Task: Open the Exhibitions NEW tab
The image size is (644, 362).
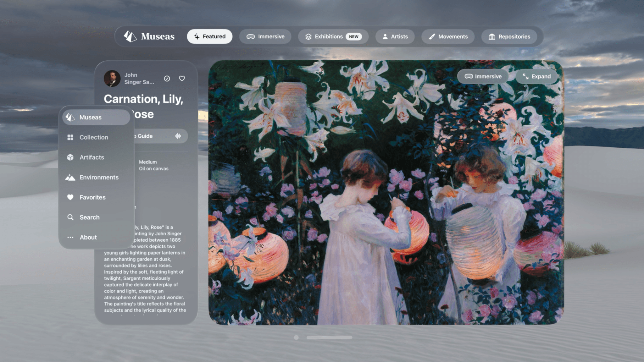Action: pyautogui.click(x=333, y=36)
